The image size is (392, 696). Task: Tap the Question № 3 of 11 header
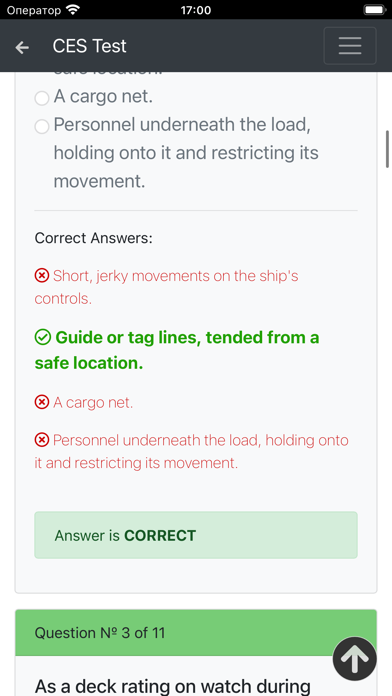coord(196,633)
